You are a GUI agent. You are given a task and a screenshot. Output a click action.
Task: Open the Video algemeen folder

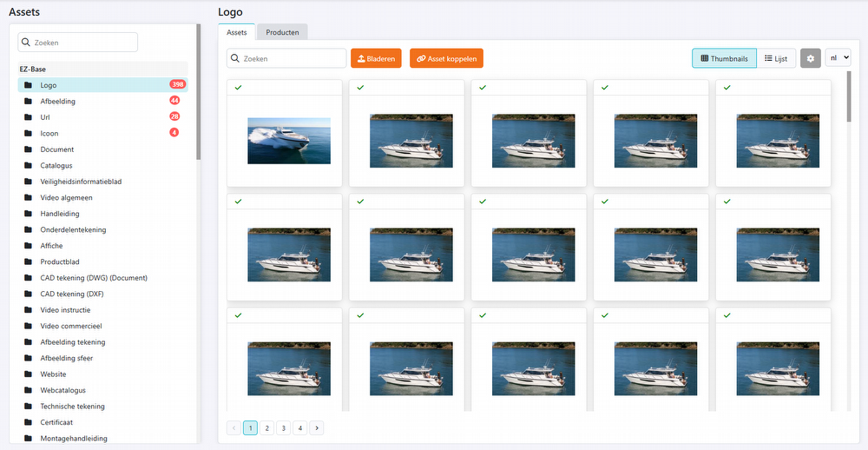66,197
